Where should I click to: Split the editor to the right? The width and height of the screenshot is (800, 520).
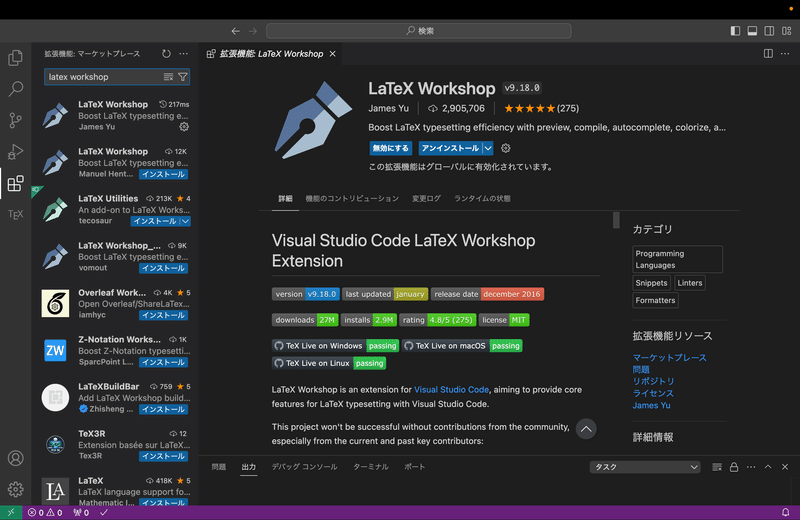(768, 54)
